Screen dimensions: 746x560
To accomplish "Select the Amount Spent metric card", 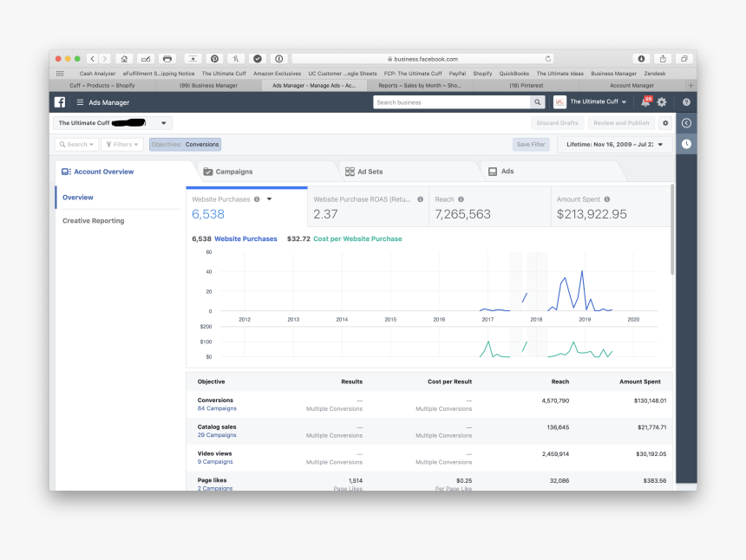I will pyautogui.click(x=612, y=207).
